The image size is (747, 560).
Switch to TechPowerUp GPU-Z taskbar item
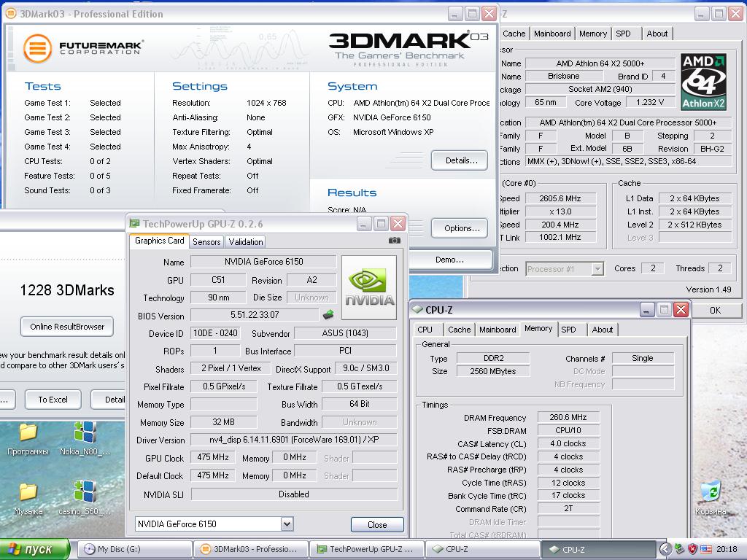point(366,549)
